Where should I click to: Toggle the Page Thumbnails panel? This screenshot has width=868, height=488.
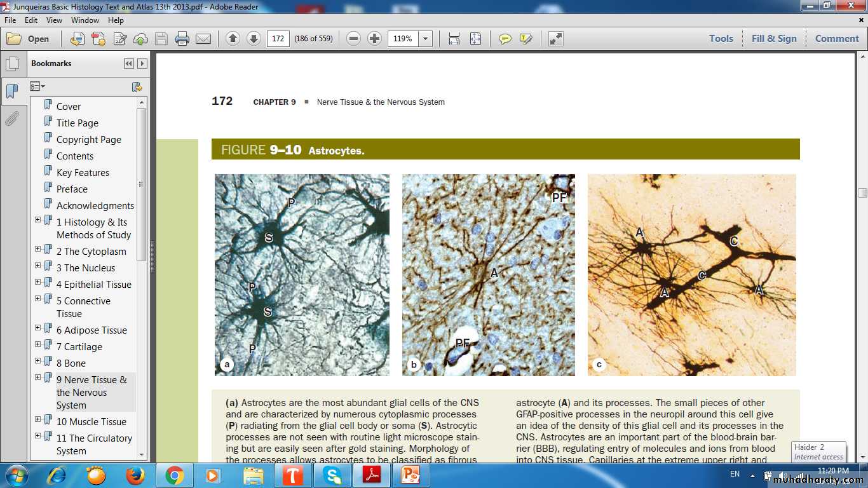pos(12,64)
